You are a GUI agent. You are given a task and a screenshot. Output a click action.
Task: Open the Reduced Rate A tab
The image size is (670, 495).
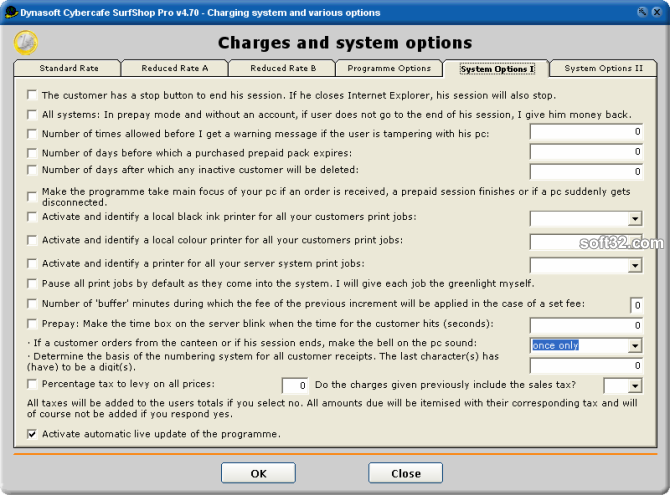pos(175,68)
